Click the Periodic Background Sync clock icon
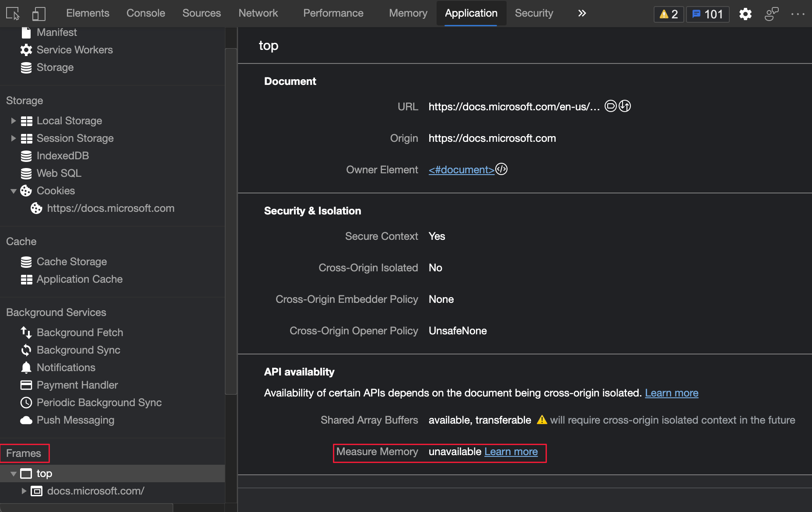The height and width of the screenshot is (512, 812). pos(26,403)
